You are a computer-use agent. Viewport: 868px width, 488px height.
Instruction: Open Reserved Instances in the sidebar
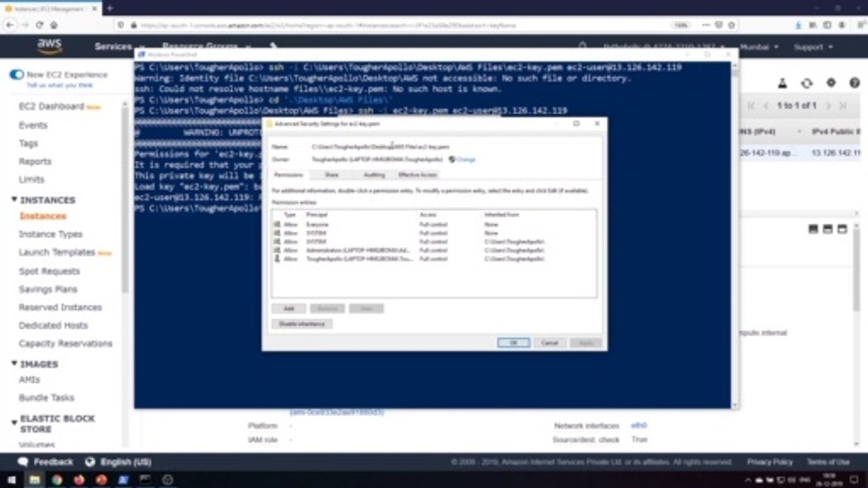(x=60, y=308)
